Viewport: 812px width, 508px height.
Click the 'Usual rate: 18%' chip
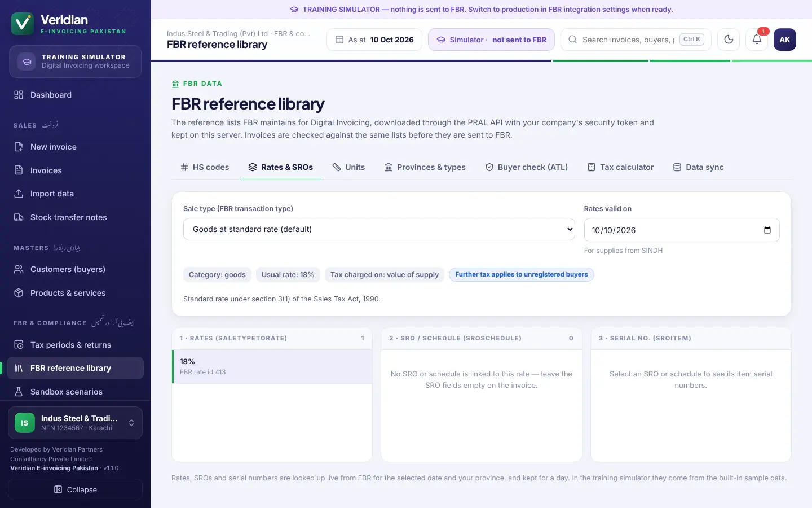pos(288,274)
